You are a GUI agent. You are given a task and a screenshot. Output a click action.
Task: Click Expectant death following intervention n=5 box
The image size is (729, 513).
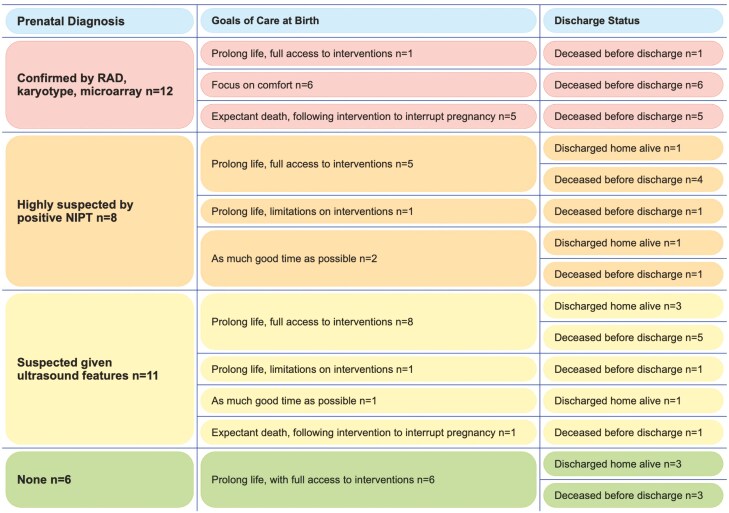367,116
